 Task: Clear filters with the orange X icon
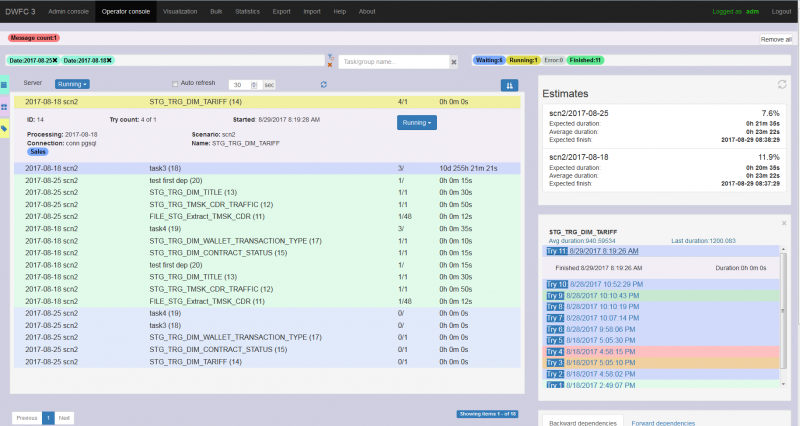pyautogui.click(x=330, y=65)
